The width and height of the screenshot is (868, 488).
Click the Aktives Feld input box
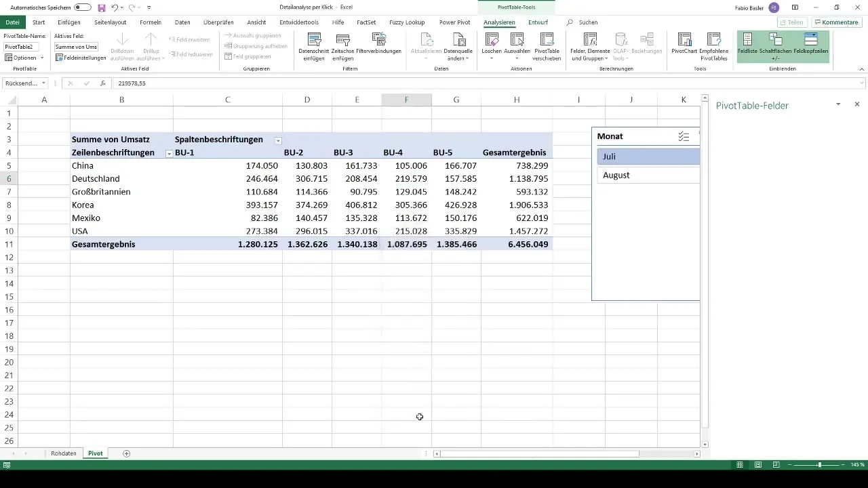pos(76,47)
